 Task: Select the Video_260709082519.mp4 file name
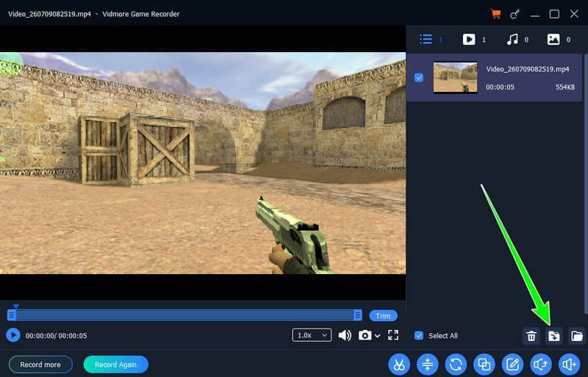pyautogui.click(x=528, y=69)
